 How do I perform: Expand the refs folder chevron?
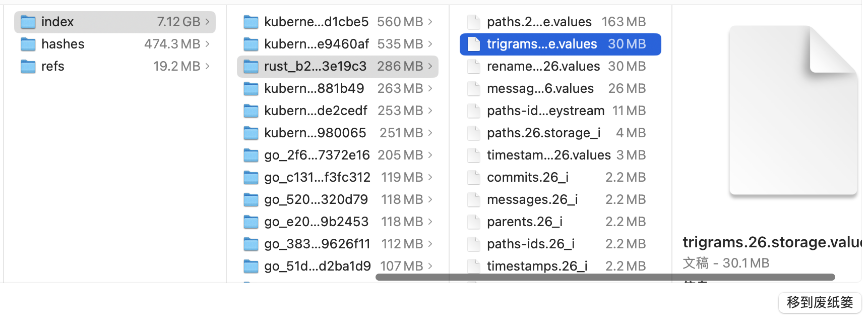pyautogui.click(x=207, y=67)
